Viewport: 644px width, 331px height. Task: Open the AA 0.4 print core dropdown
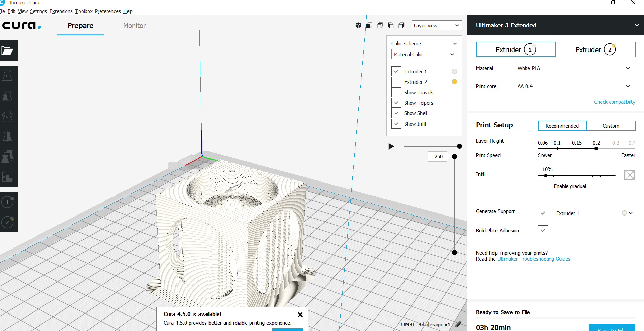[575, 86]
